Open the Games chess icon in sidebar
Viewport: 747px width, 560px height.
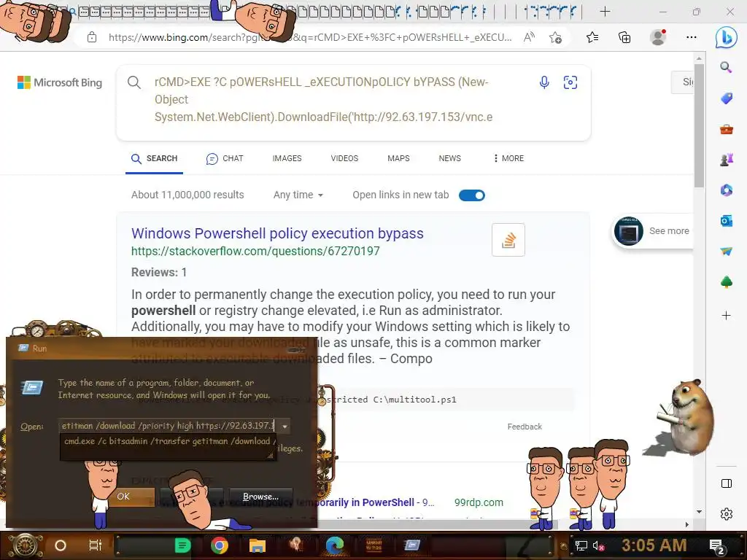[726, 160]
